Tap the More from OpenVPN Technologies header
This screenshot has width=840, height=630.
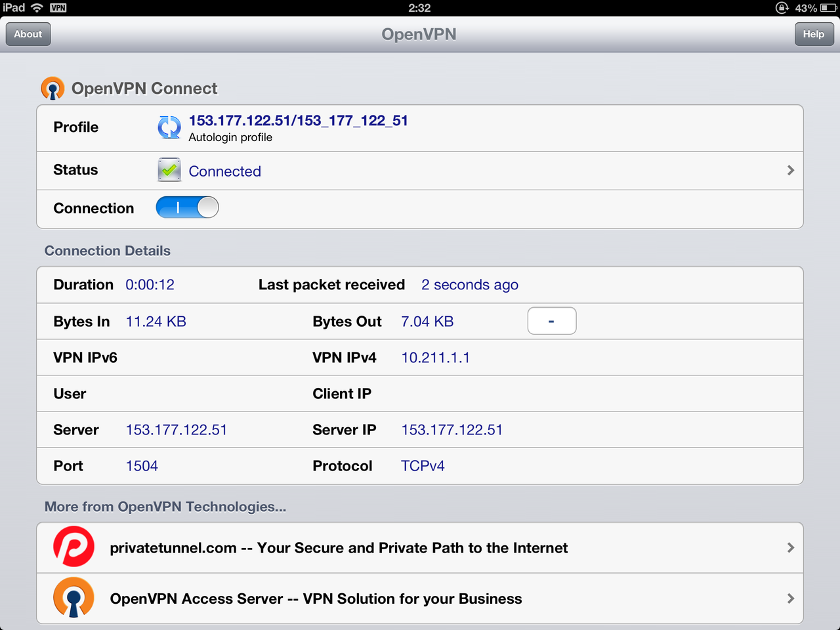point(165,507)
